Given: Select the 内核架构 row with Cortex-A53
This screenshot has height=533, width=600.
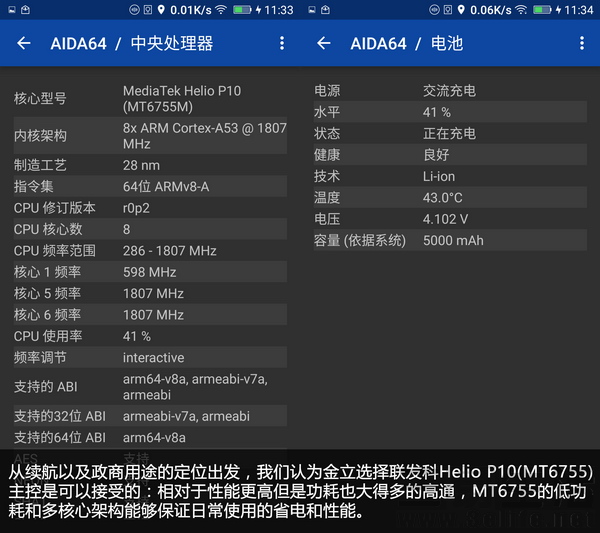Looking at the screenshot, I should [150, 136].
